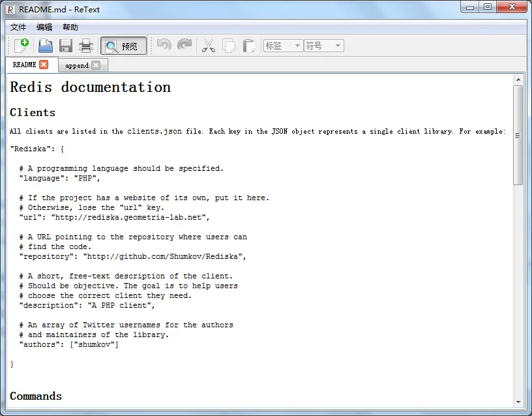This screenshot has height=416, width=532.
Task: Close the append tab
Action: 98,65
